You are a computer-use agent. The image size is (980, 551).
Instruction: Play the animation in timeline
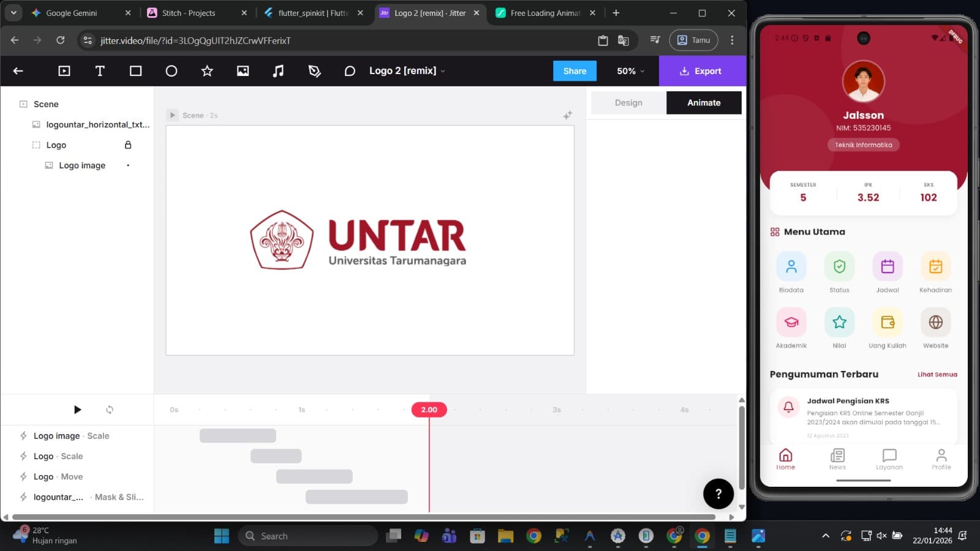pyautogui.click(x=77, y=410)
